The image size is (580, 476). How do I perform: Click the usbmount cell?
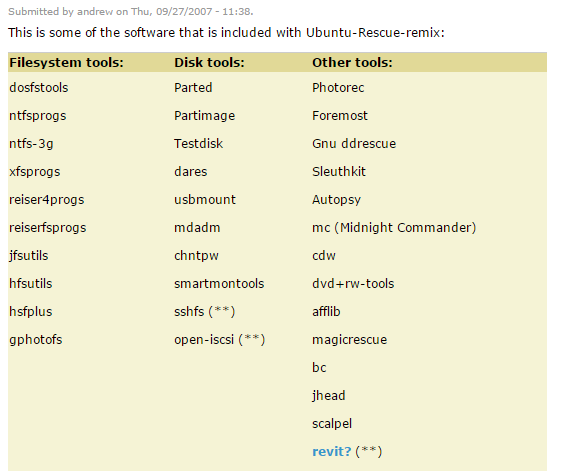205,200
